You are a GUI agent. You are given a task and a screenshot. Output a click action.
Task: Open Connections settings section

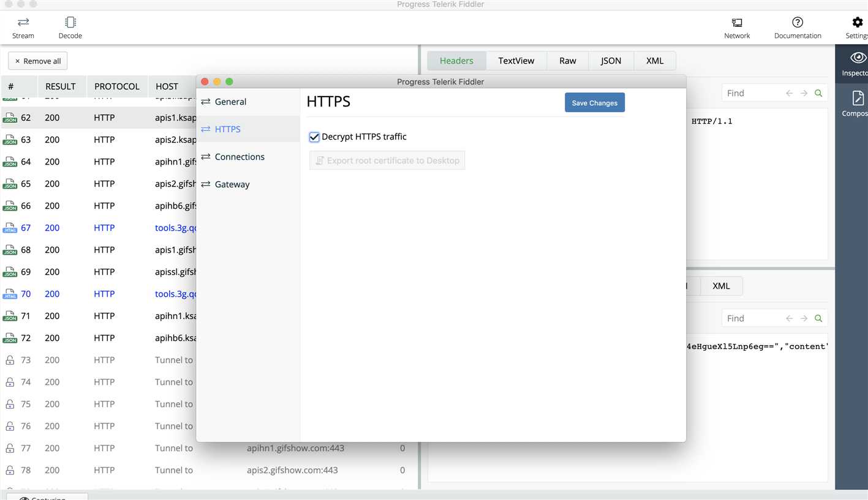pyautogui.click(x=248, y=157)
